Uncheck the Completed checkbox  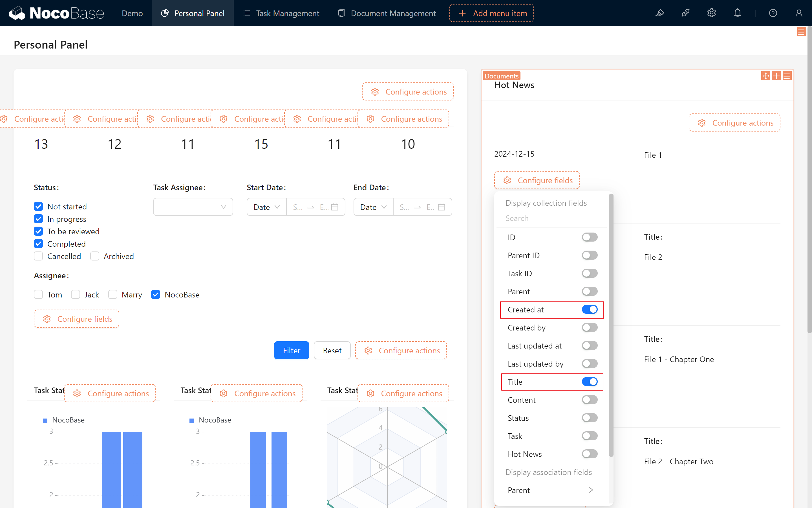coord(38,244)
